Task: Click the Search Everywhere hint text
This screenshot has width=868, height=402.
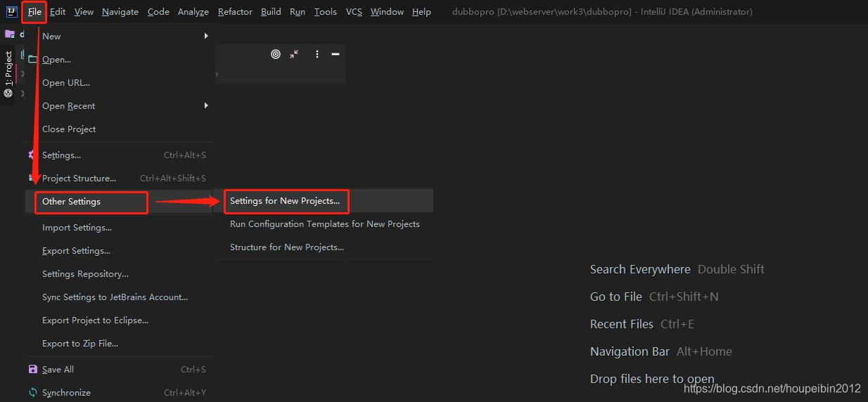Action: (x=640, y=269)
